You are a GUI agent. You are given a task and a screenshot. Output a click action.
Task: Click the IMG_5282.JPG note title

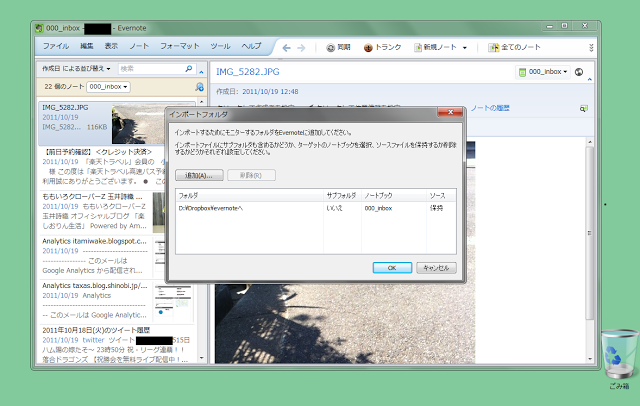[248, 72]
